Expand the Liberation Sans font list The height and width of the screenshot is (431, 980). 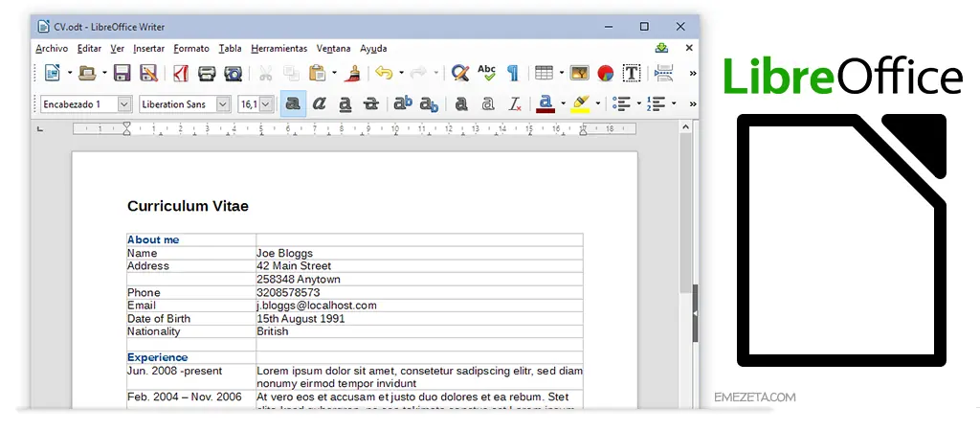tap(223, 103)
